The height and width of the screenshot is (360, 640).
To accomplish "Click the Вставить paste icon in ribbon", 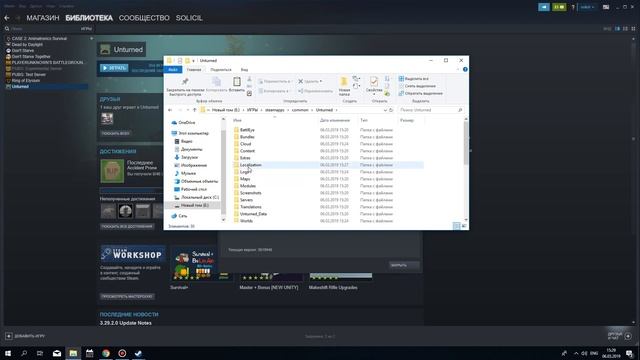I will (x=237, y=82).
